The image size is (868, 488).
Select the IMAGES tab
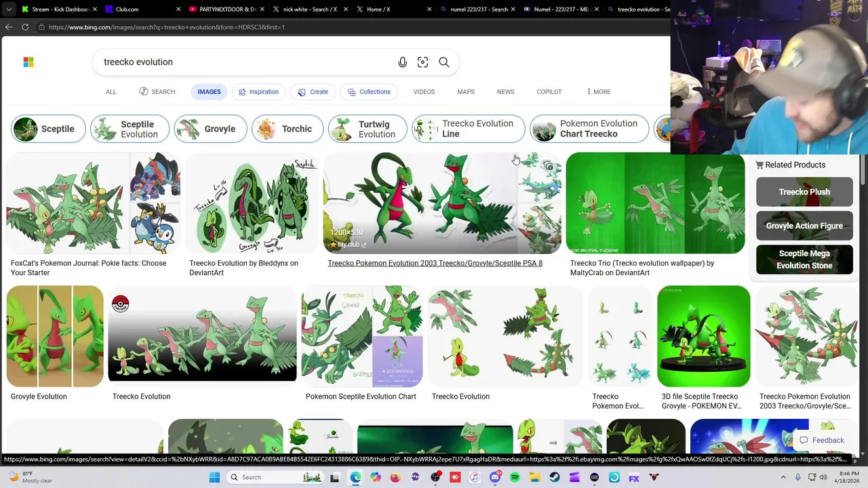[209, 92]
